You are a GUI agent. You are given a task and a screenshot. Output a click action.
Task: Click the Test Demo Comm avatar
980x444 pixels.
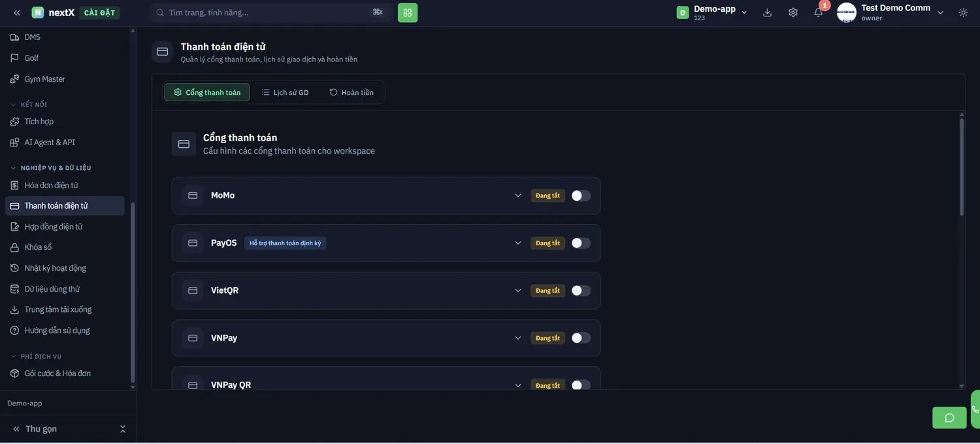847,12
